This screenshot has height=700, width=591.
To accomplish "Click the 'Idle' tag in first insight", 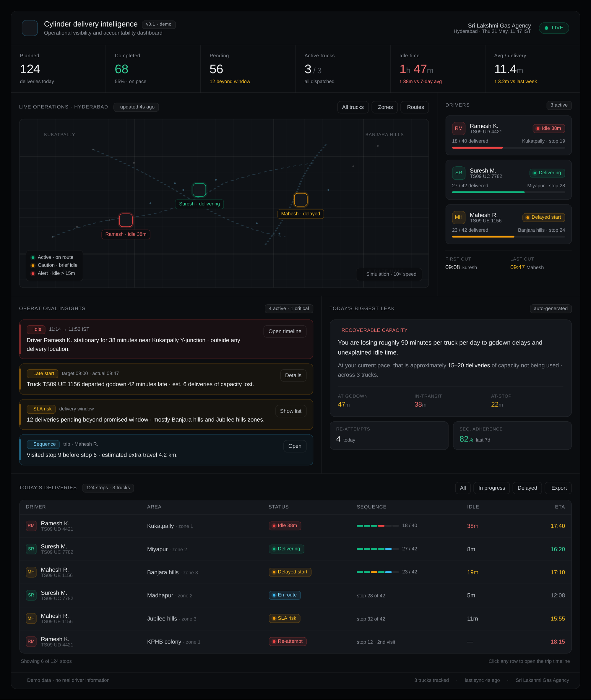I will [x=36, y=329].
